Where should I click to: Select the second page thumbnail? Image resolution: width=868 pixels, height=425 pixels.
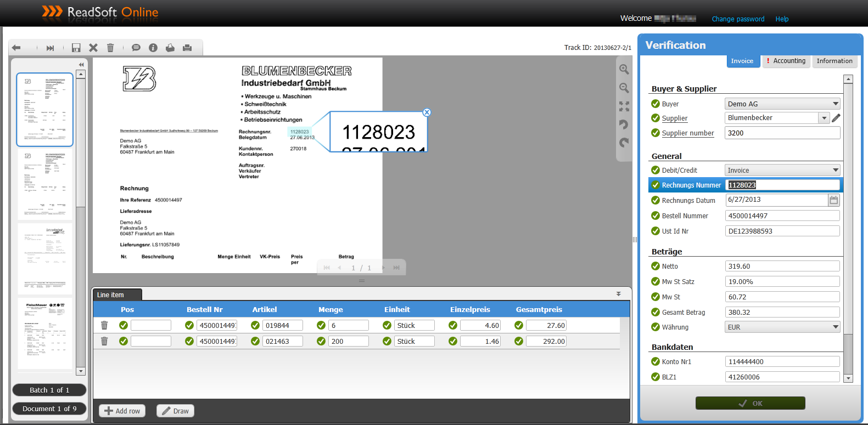(45, 185)
